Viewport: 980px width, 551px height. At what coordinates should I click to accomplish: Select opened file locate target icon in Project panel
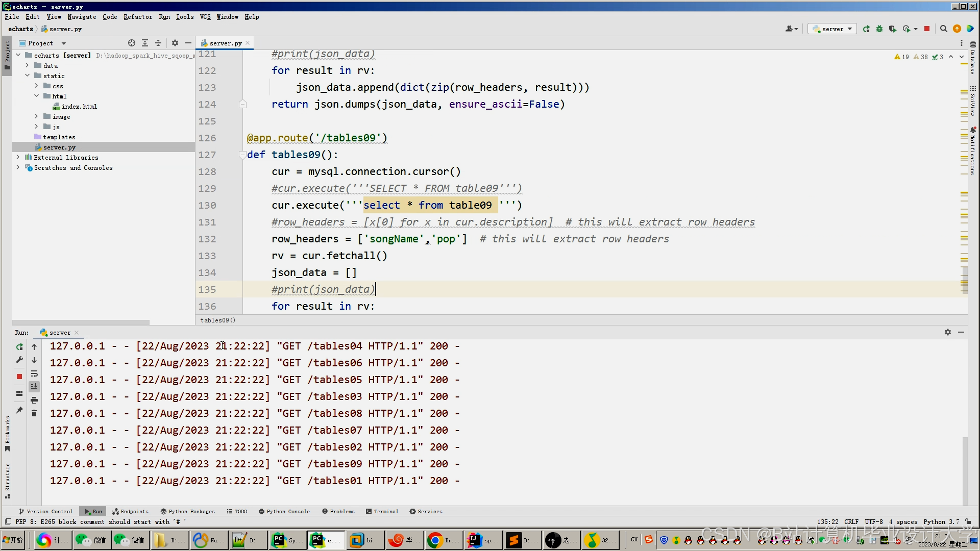point(132,43)
